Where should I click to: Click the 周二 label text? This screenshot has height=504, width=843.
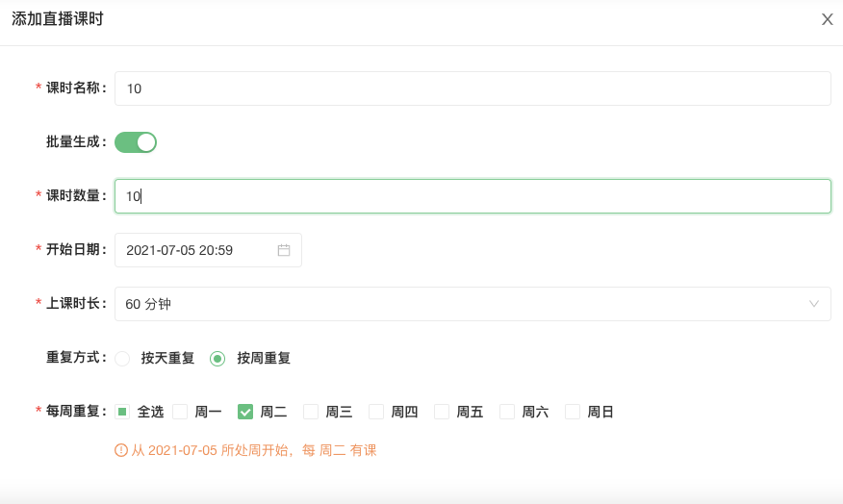(273, 412)
